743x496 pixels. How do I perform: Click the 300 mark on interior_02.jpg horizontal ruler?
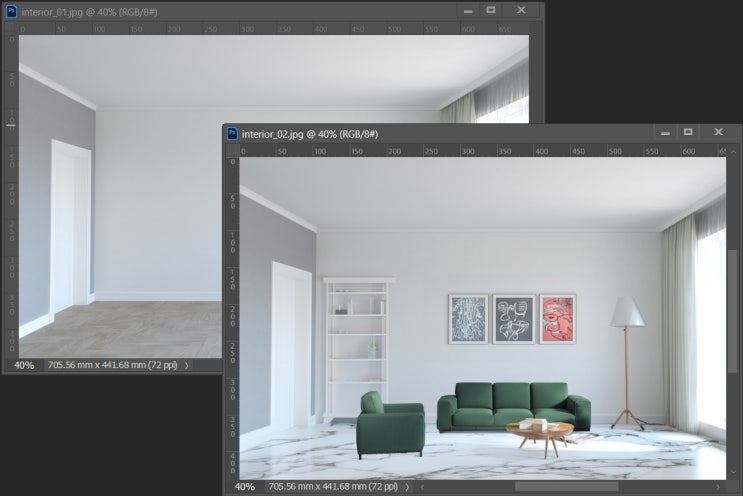tap(468, 151)
